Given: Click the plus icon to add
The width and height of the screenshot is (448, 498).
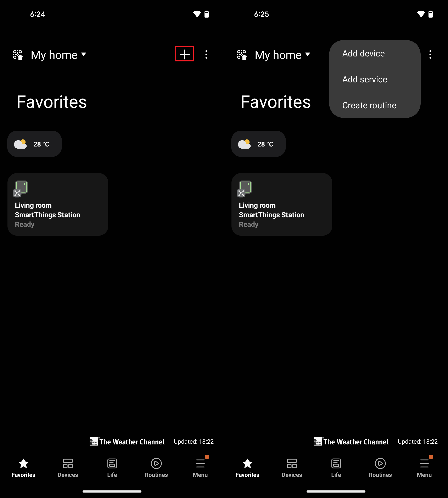Looking at the screenshot, I should pyautogui.click(x=185, y=55).
